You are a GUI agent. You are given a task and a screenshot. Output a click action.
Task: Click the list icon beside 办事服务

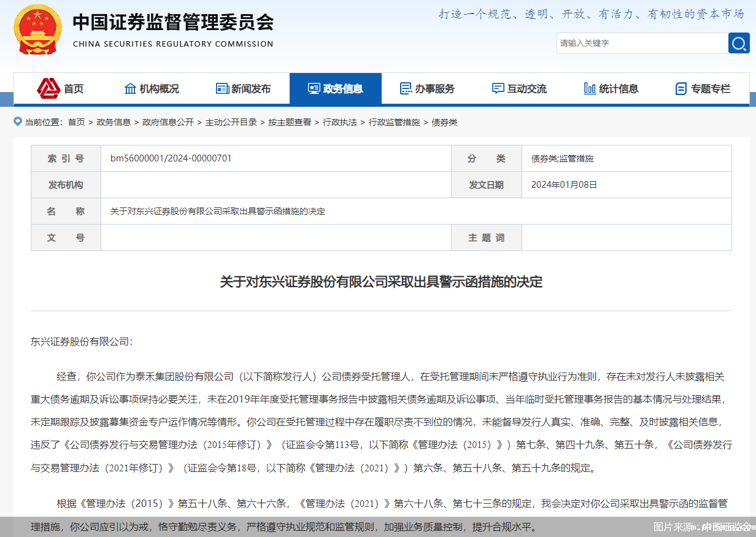(x=405, y=88)
